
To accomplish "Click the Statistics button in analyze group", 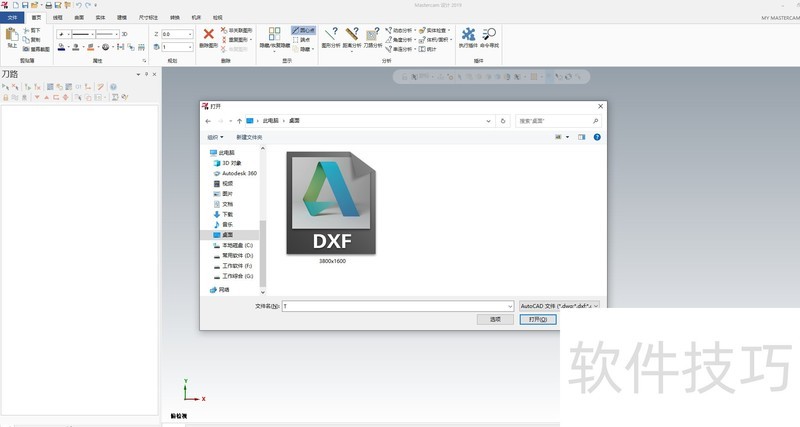I will pyautogui.click(x=429, y=49).
